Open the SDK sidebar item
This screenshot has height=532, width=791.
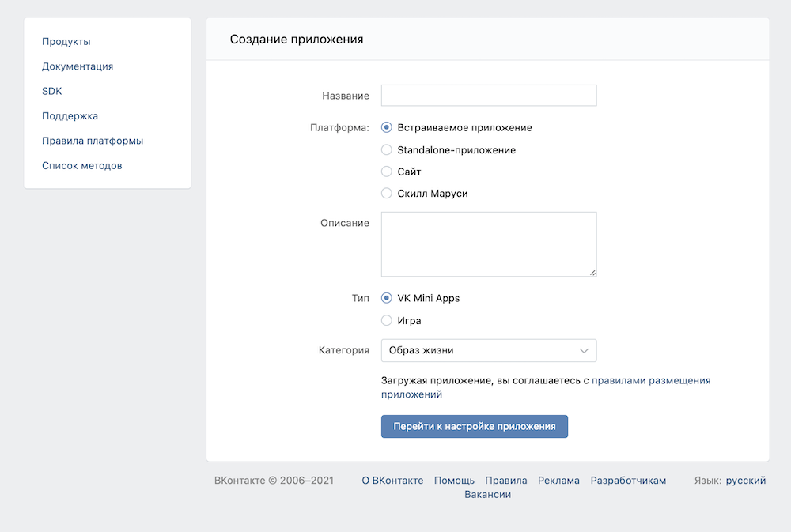(52, 92)
